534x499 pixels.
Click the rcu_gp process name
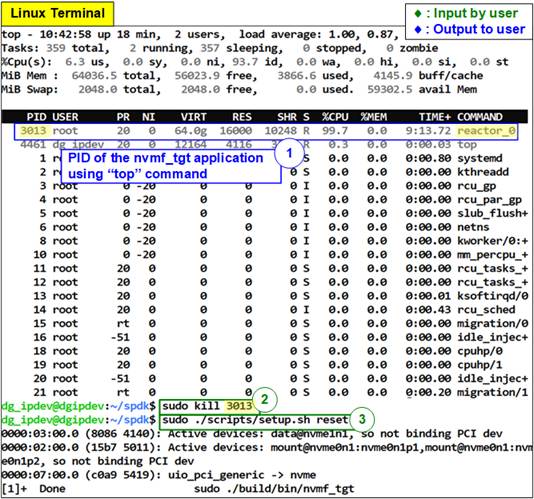click(x=476, y=186)
